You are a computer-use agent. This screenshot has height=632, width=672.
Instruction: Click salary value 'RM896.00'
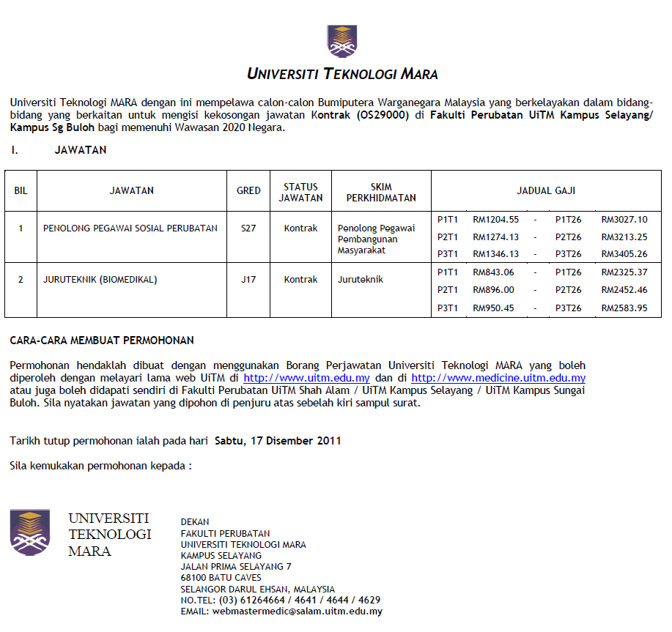pos(493,290)
